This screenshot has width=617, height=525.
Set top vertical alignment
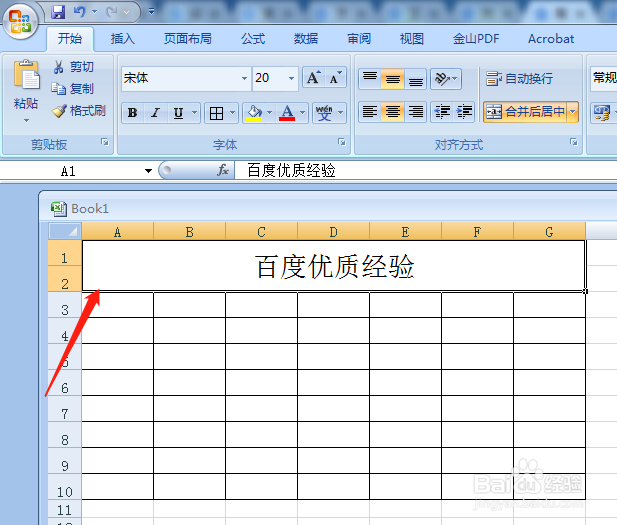(370, 78)
